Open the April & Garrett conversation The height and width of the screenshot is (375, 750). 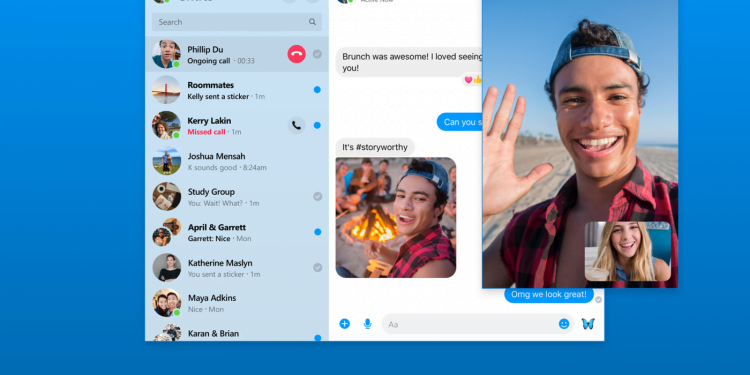(x=237, y=232)
